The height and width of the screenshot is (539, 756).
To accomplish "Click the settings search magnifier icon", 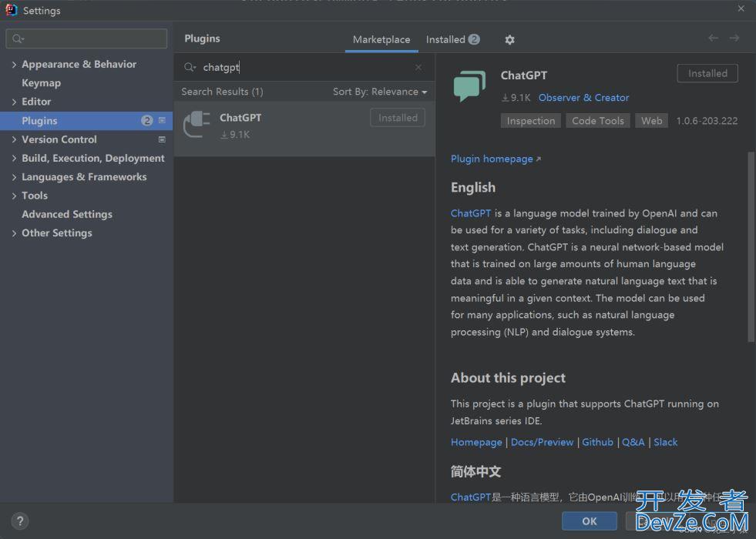I will point(18,38).
